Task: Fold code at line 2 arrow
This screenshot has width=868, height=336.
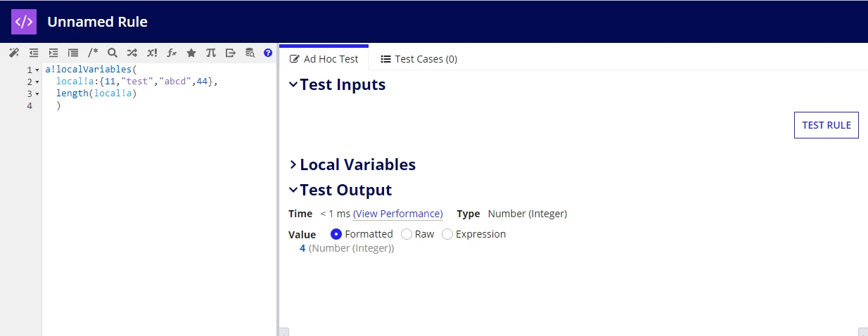Action: pos(37,82)
